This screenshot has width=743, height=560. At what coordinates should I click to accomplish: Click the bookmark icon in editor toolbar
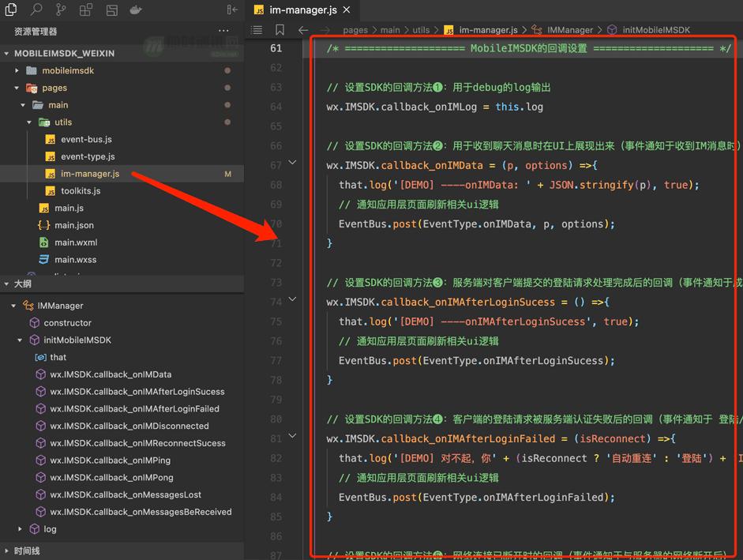[x=280, y=30]
